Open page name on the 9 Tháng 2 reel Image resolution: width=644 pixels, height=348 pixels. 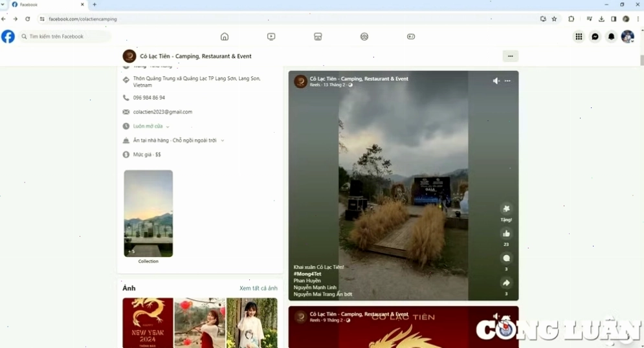pos(359,314)
